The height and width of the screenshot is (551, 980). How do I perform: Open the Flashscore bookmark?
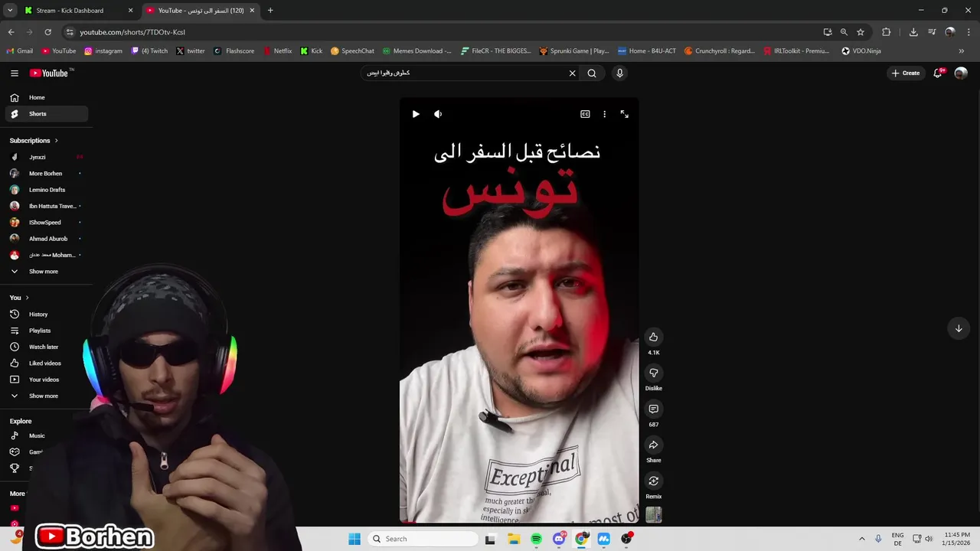click(234, 51)
